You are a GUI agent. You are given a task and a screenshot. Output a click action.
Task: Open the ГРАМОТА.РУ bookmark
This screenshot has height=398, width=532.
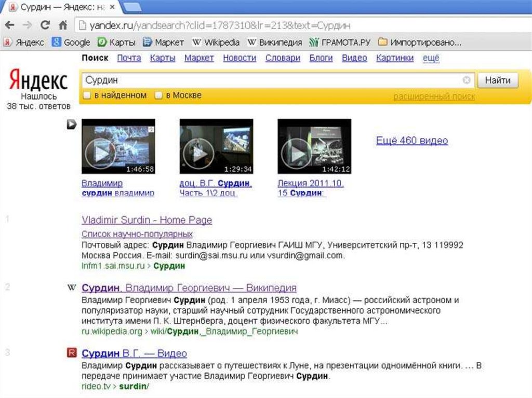[x=340, y=43]
